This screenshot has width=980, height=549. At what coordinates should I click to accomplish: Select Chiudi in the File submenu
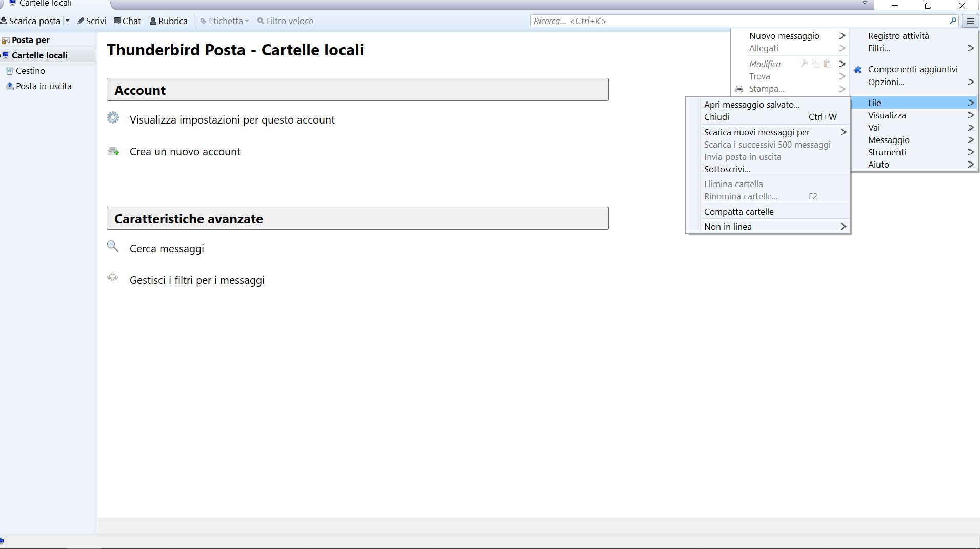pos(768,117)
